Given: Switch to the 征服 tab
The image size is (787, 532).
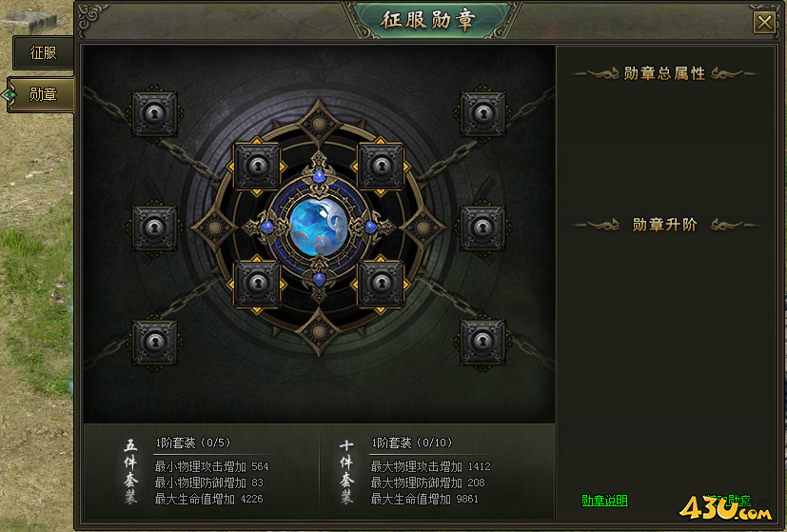Looking at the screenshot, I should 43,52.
